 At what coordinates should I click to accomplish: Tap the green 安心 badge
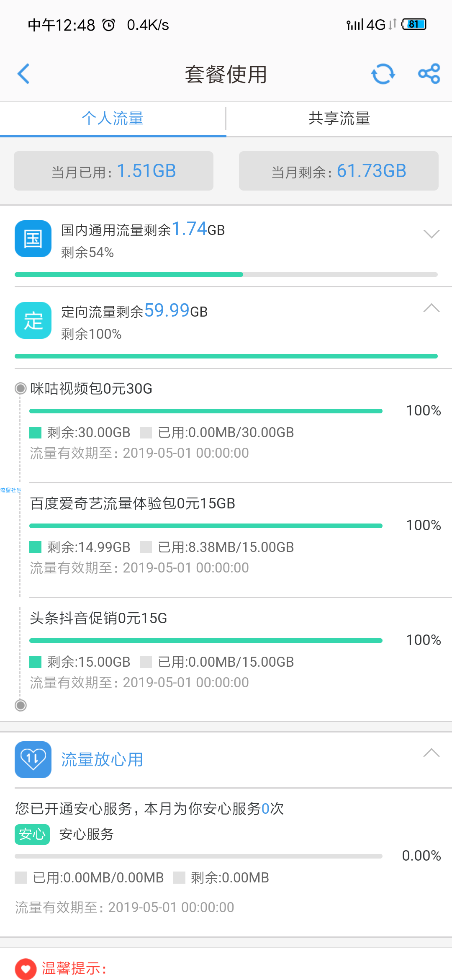32,834
